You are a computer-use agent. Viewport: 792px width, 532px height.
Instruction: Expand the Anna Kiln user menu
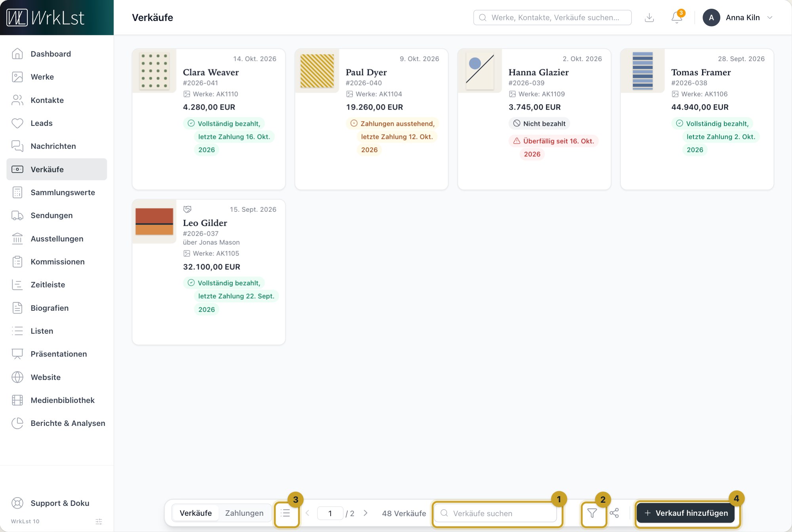(738, 17)
